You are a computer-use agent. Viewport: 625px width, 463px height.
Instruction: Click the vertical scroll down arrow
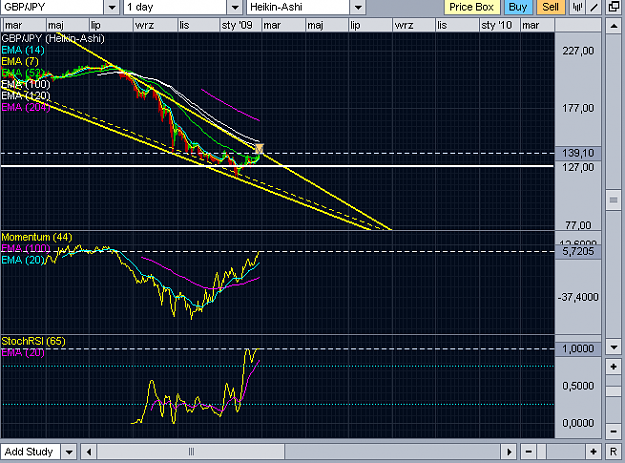pos(614,347)
